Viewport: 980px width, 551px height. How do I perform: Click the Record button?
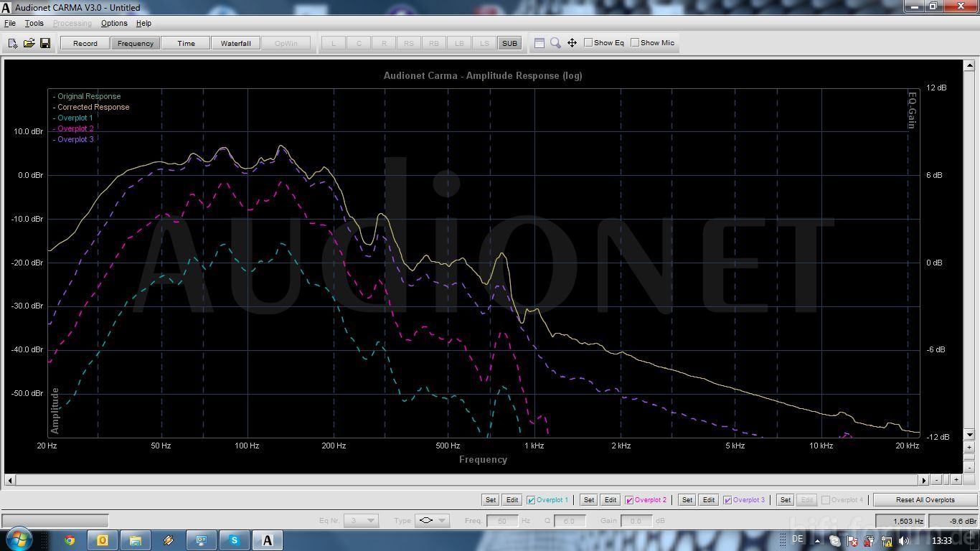[x=85, y=43]
